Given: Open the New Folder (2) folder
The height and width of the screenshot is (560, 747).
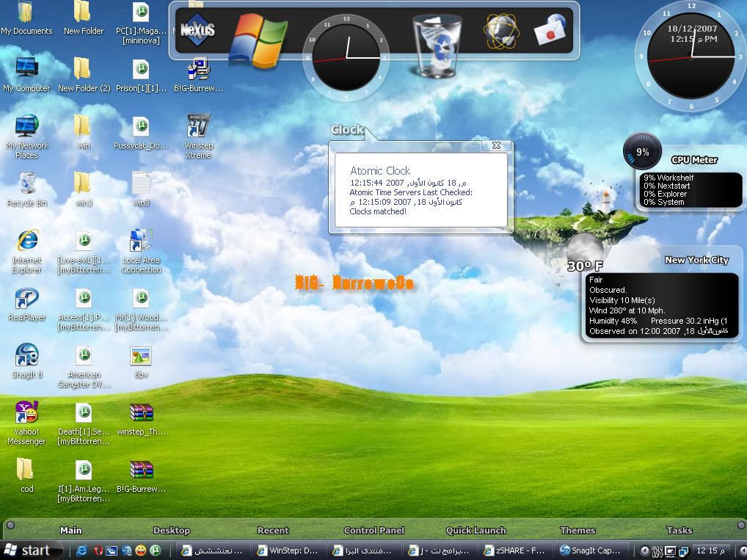Looking at the screenshot, I should pyautogui.click(x=84, y=75).
